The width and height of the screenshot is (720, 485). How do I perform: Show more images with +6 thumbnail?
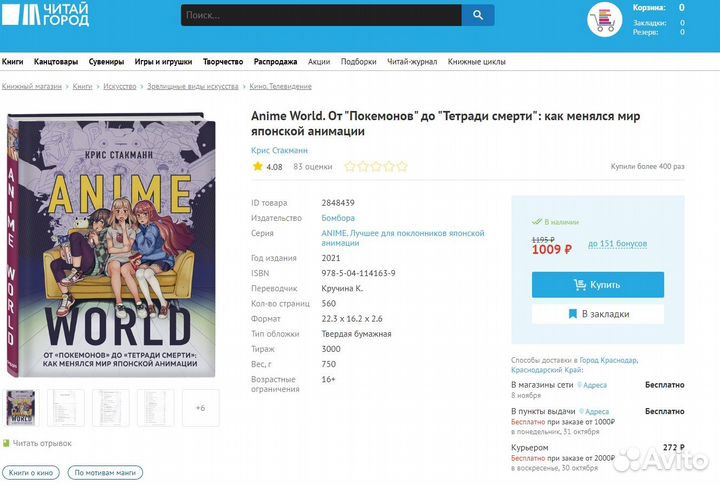pyautogui.click(x=201, y=407)
